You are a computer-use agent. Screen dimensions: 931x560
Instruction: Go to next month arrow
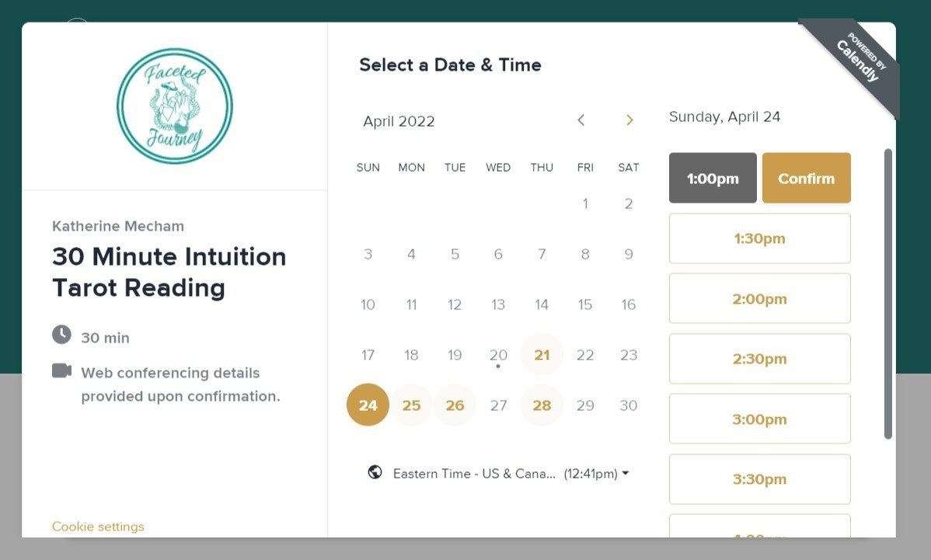click(629, 120)
